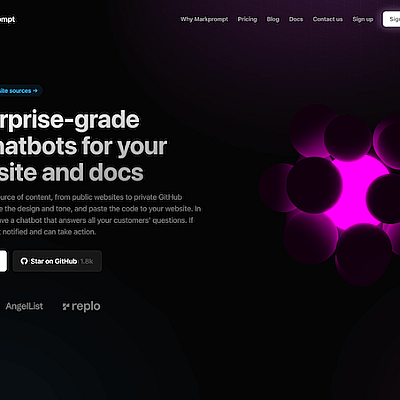Image resolution: width=400 pixels, height=400 pixels.
Task: Click the description paragraph mentioning private GitHub
Action: [100, 214]
